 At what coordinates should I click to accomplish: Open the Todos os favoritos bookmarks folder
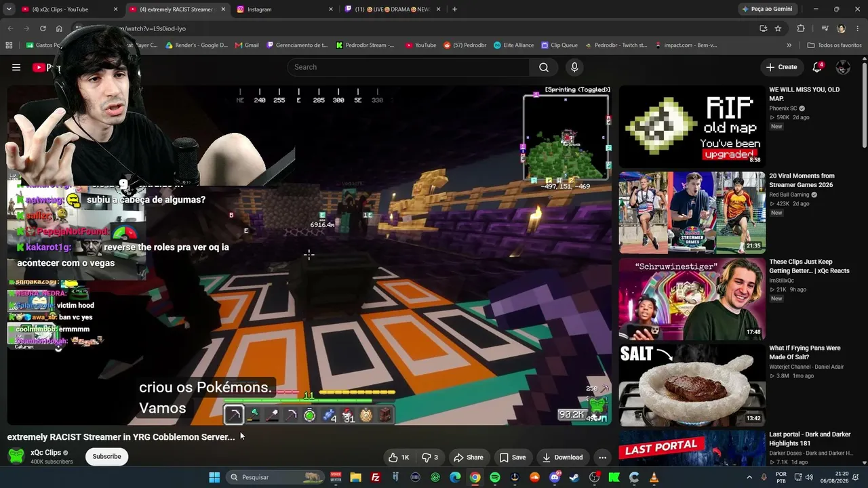pos(834,45)
